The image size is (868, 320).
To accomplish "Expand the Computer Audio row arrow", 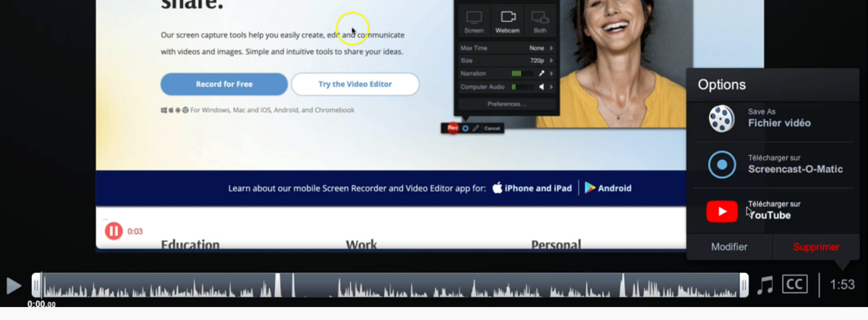I will (x=552, y=87).
